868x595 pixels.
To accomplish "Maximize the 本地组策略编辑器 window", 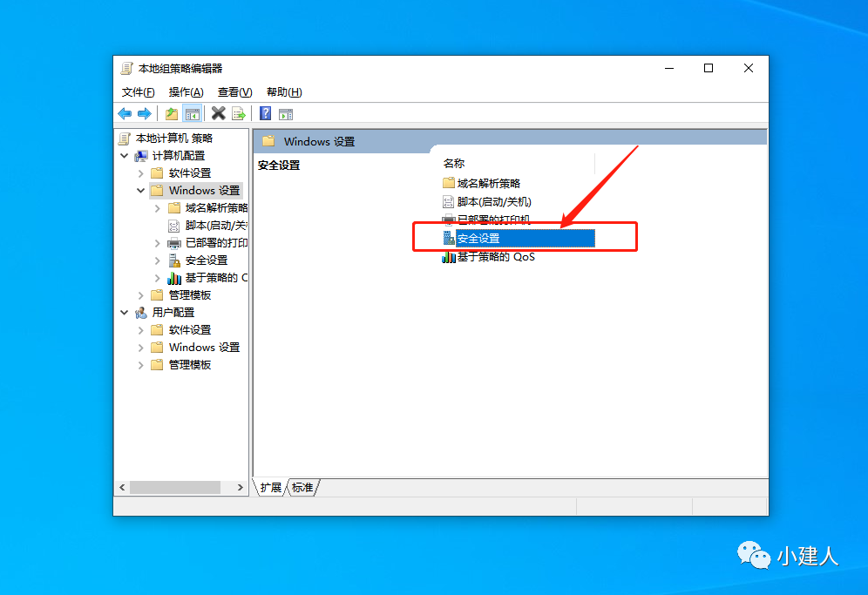I will pyautogui.click(x=709, y=68).
